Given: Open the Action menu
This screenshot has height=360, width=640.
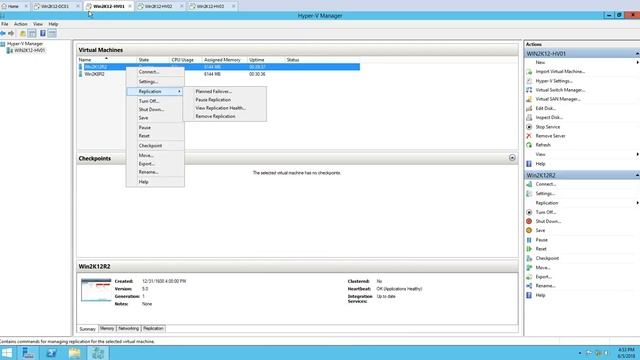Looking at the screenshot, I should coord(20,24).
